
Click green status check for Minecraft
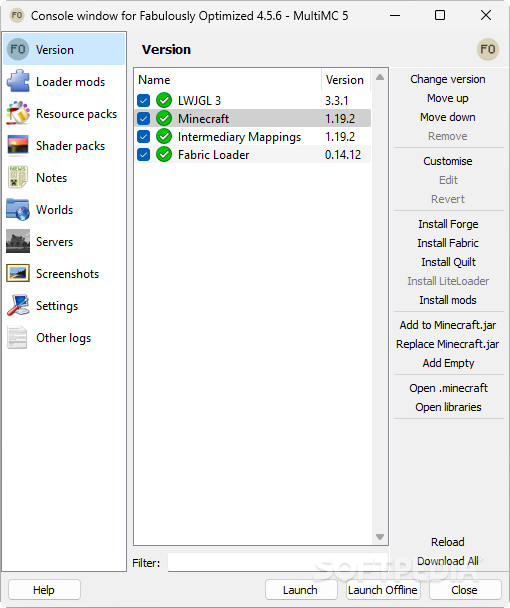coord(164,118)
